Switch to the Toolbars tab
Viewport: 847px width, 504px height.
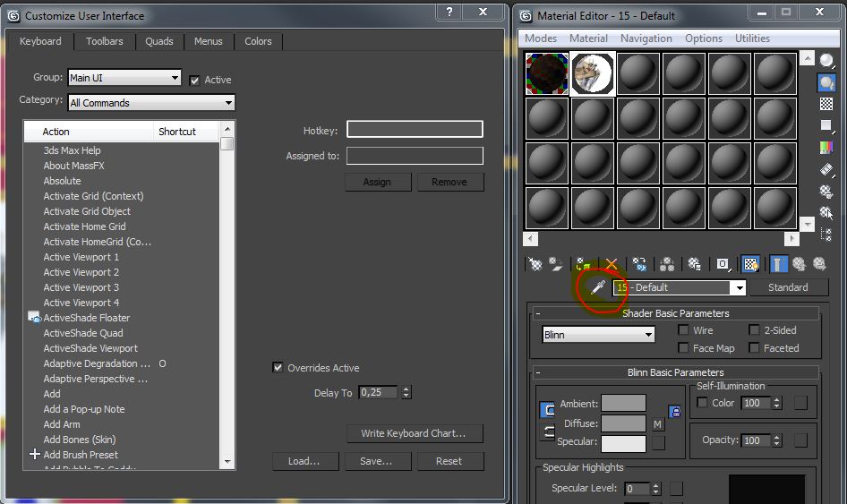click(104, 41)
